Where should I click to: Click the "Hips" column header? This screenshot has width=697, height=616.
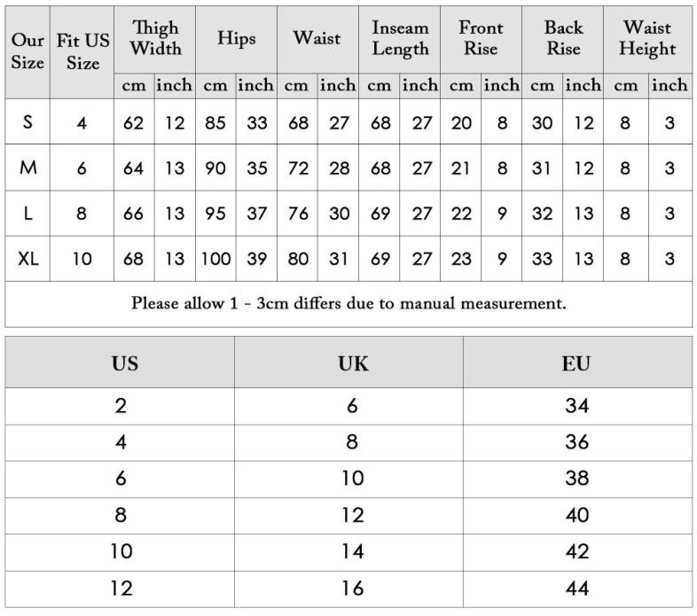point(237,39)
